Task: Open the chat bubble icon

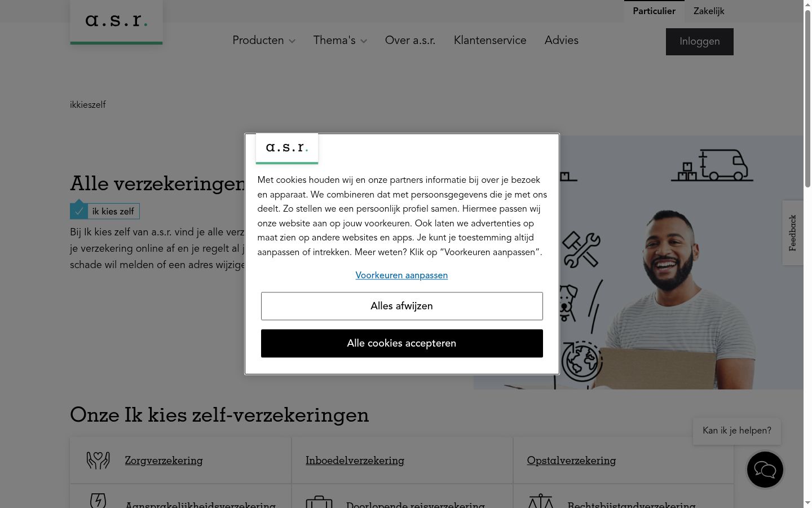Action: click(x=765, y=470)
